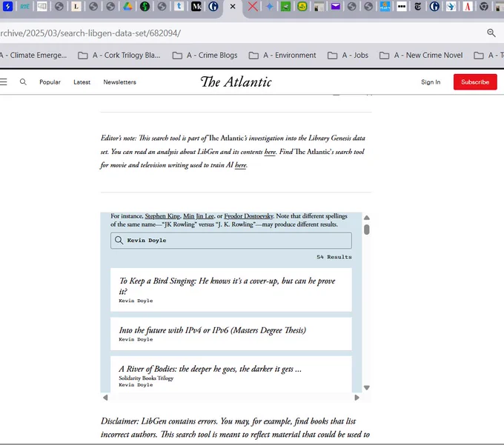The width and height of the screenshot is (504, 445).
Task: Open the hamburger menu on The Atlantic header
Action: click(x=3, y=82)
